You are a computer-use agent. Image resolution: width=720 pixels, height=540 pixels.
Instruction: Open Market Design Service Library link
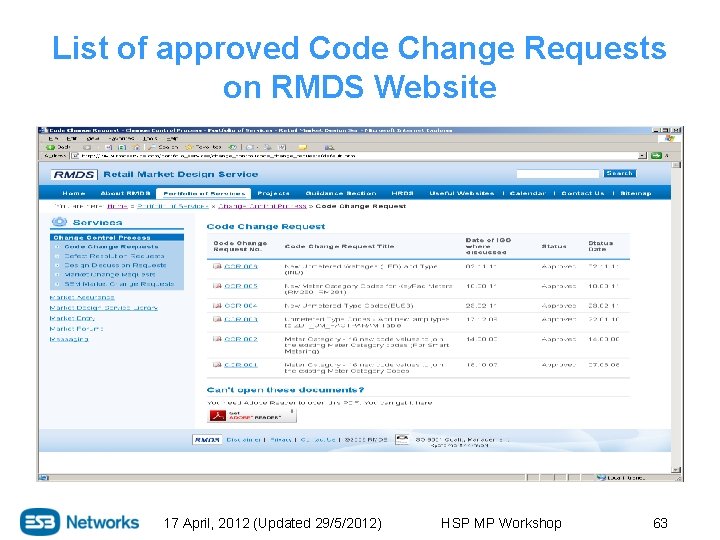104,308
